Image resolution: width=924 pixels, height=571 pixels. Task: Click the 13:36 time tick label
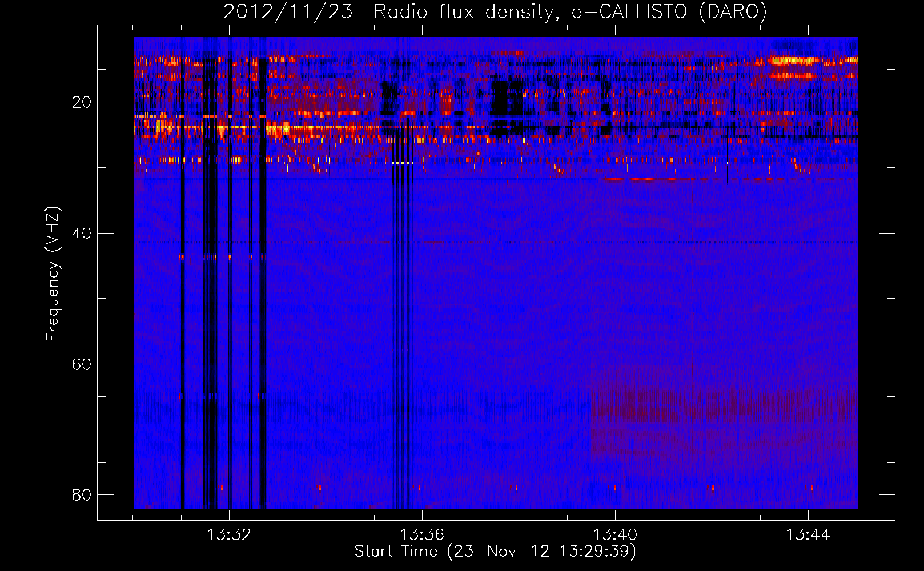[x=422, y=535]
